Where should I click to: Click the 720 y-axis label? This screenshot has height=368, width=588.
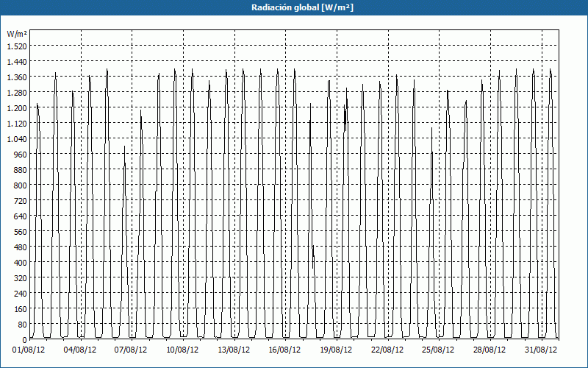point(21,201)
